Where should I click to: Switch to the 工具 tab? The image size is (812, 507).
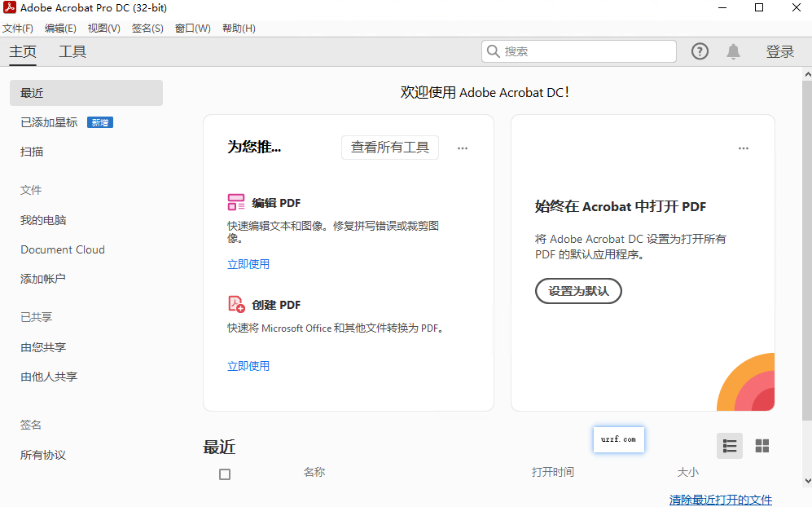tap(72, 51)
